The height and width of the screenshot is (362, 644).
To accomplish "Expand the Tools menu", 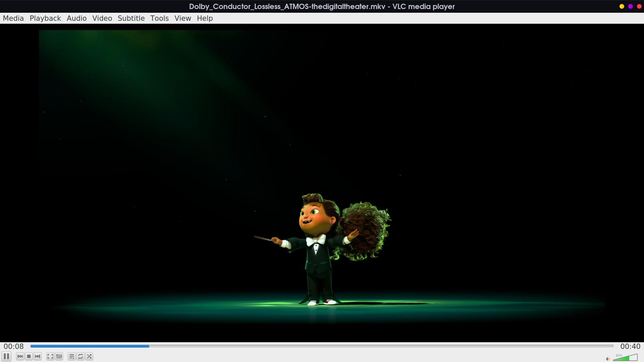I will coord(159,18).
